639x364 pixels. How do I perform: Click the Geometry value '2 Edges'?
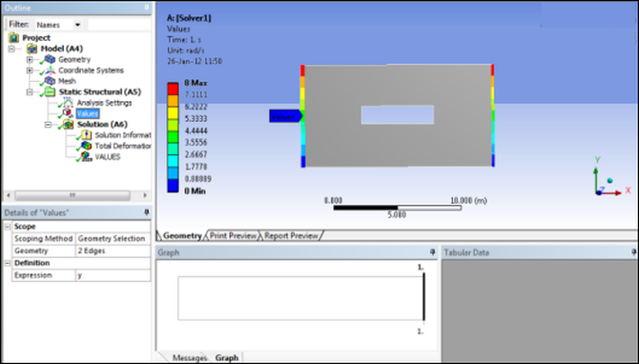point(113,251)
